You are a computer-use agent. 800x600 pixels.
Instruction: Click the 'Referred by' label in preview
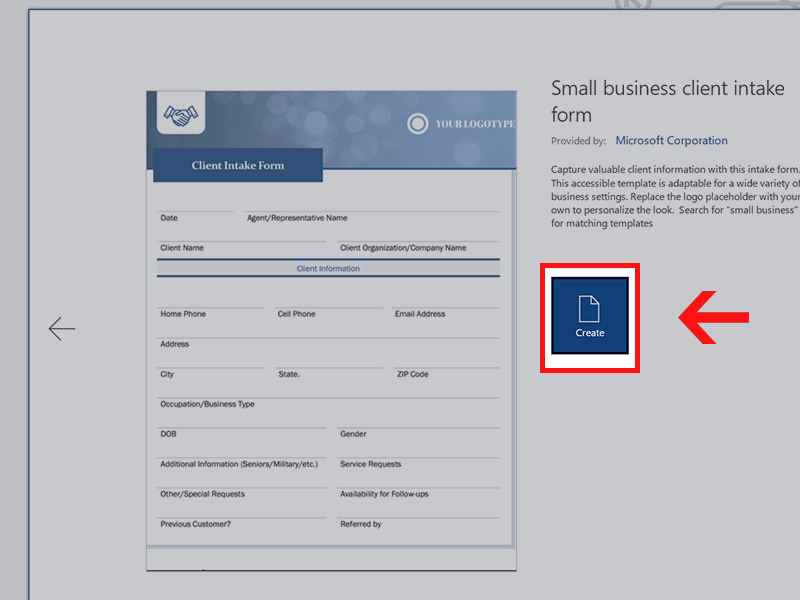point(361,524)
